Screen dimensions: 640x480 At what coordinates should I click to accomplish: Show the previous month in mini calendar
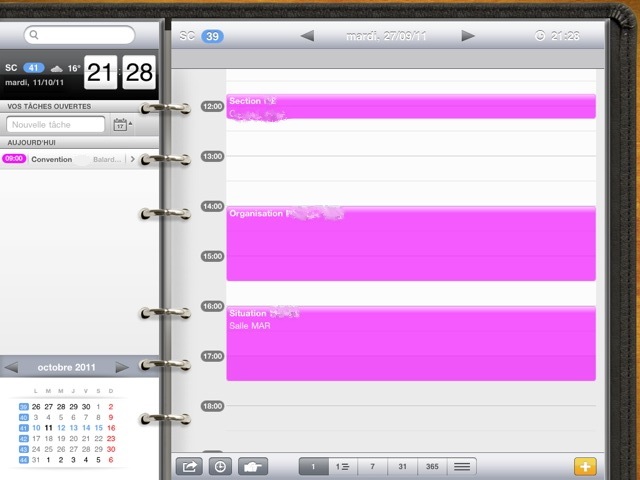click(x=12, y=367)
